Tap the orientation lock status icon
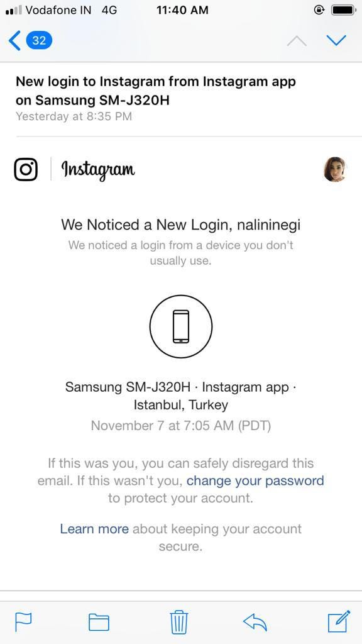Screen dimensions: 362x644 (x=319, y=10)
